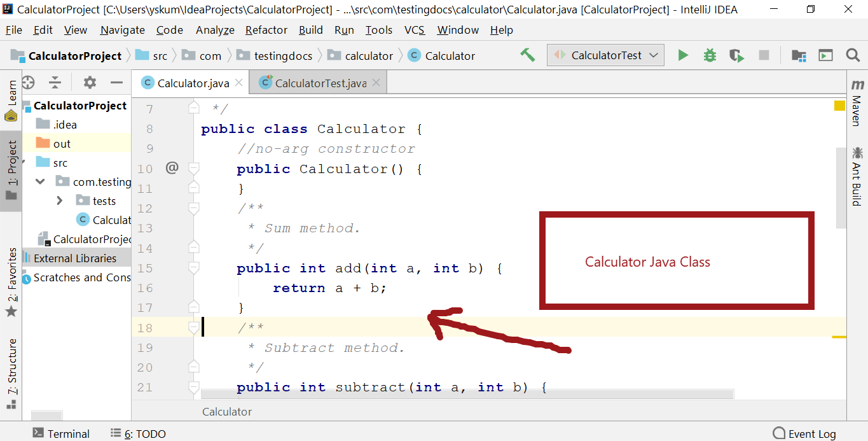
Task: Select testingdocs in the breadcrumb bar
Action: pyautogui.click(x=283, y=55)
